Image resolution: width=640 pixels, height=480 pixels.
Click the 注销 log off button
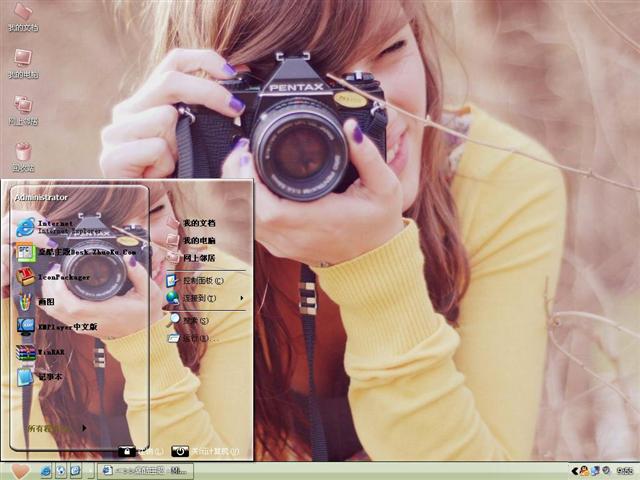[140, 451]
